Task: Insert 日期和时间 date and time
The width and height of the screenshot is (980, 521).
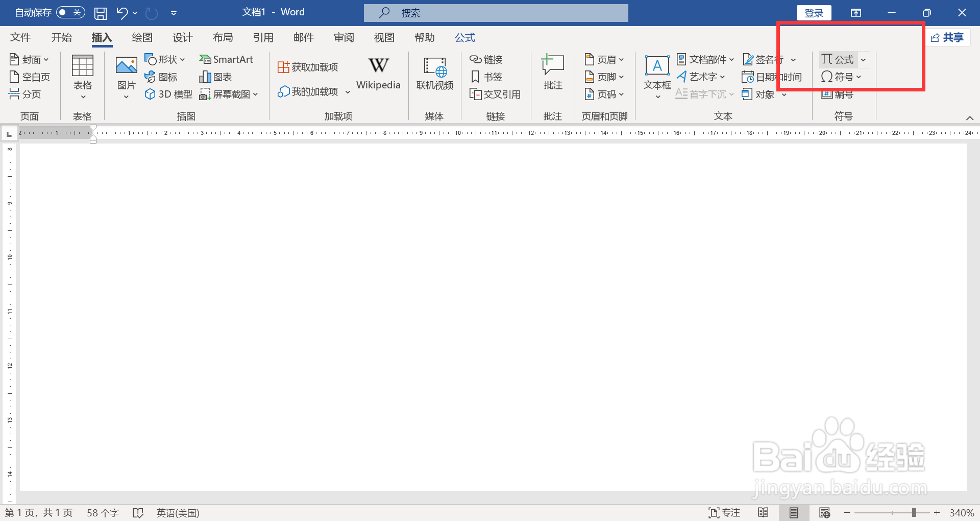Action: point(772,77)
